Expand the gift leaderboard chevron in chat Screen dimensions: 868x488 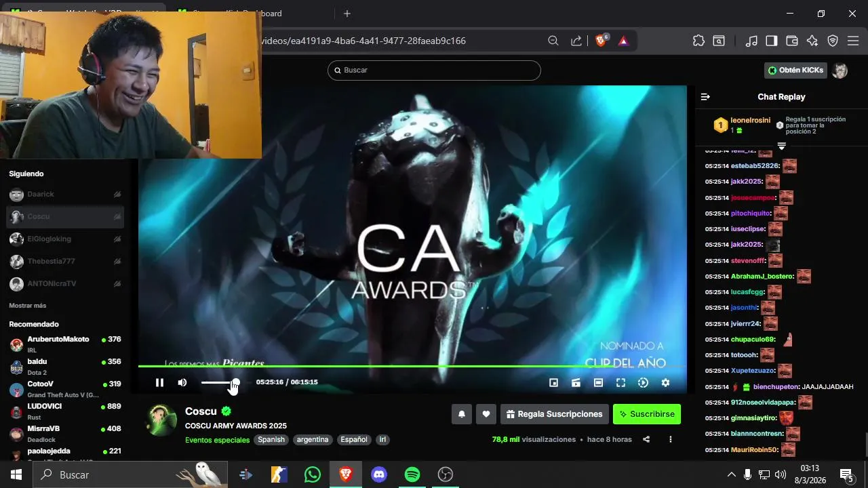[781, 146]
